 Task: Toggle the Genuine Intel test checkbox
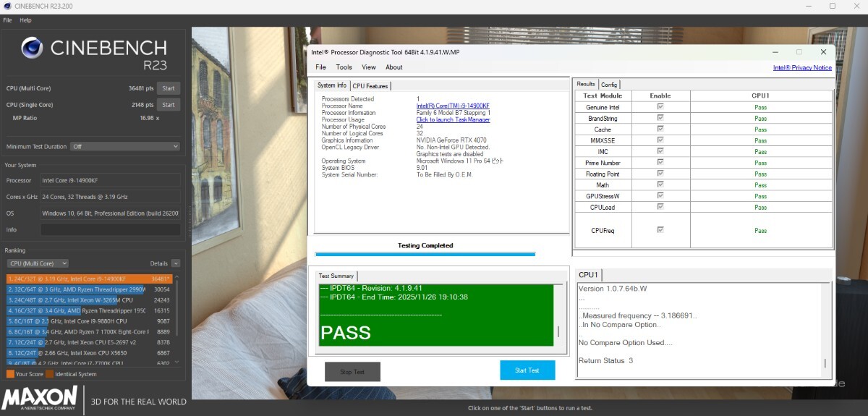(660, 107)
